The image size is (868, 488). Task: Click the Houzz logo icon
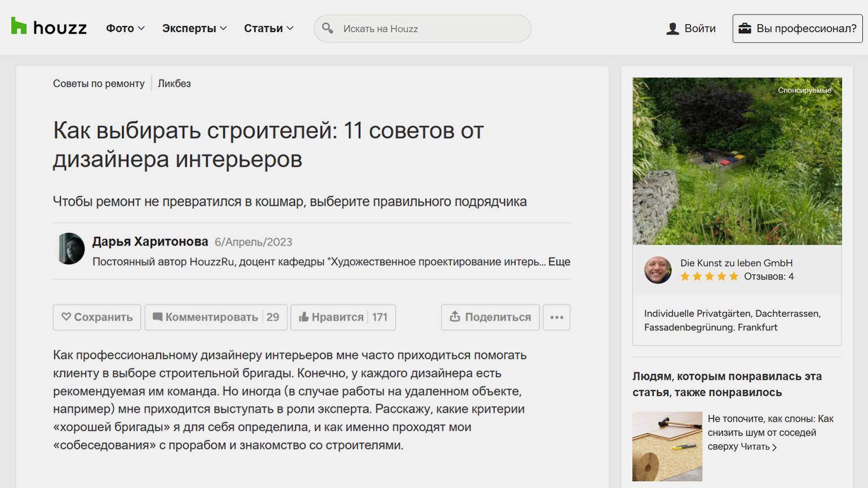[19, 26]
